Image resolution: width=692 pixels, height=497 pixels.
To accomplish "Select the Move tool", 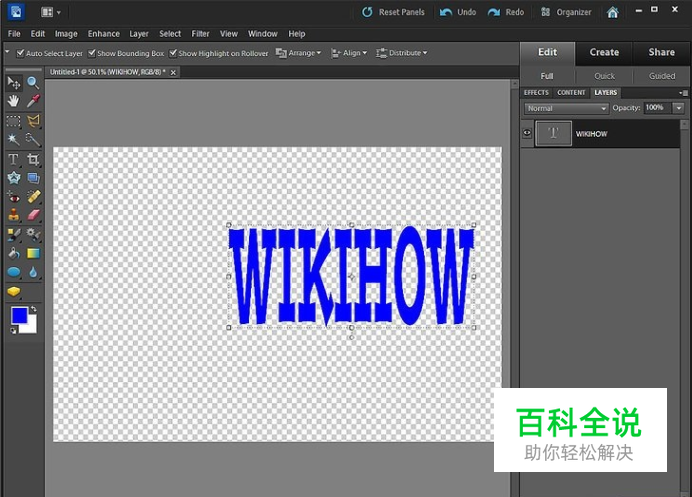I will (14, 83).
